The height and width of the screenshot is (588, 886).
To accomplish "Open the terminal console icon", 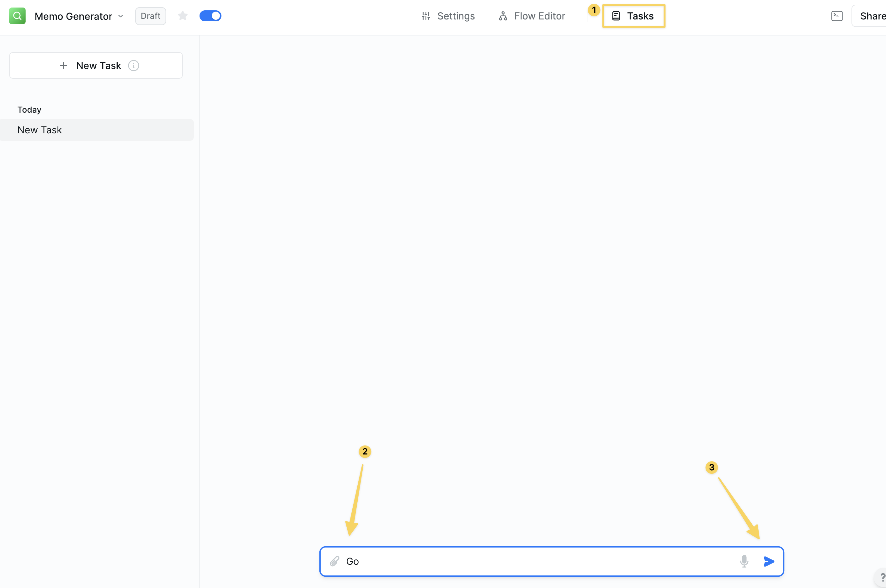I will pyautogui.click(x=837, y=16).
